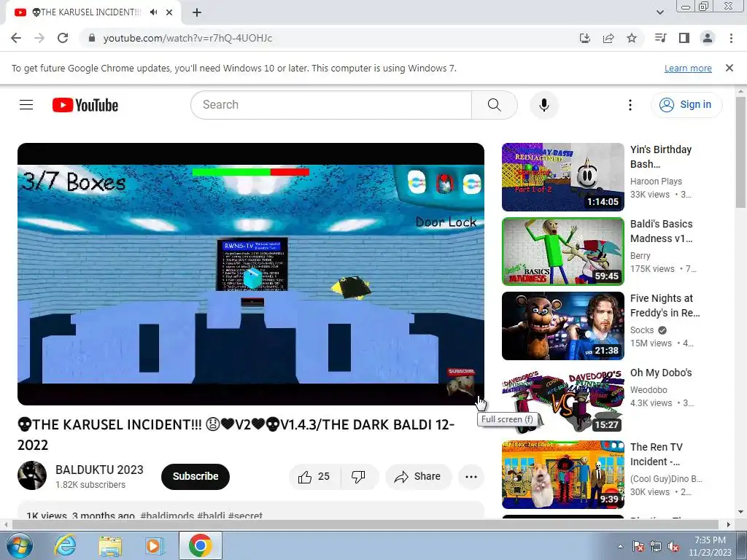
Task: Click the video title KARUSEL INCIDENT
Action: tap(236, 435)
